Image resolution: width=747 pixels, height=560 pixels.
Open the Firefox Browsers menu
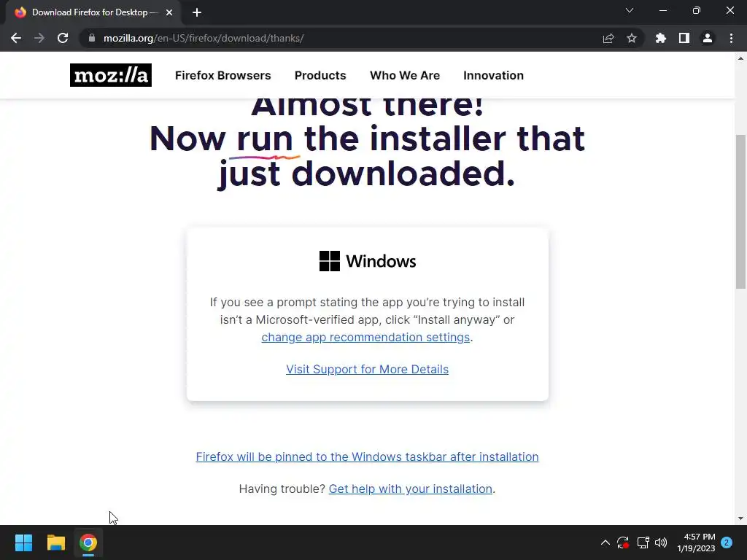click(223, 75)
